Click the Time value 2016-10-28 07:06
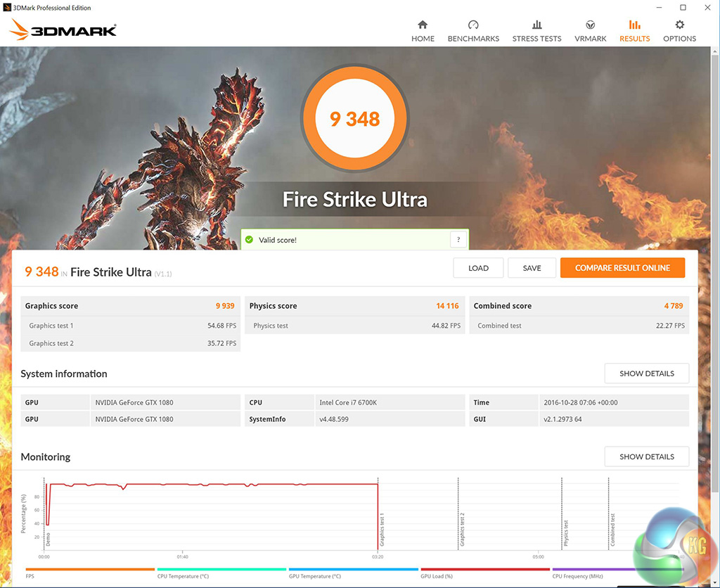The width and height of the screenshot is (720, 588). point(580,402)
